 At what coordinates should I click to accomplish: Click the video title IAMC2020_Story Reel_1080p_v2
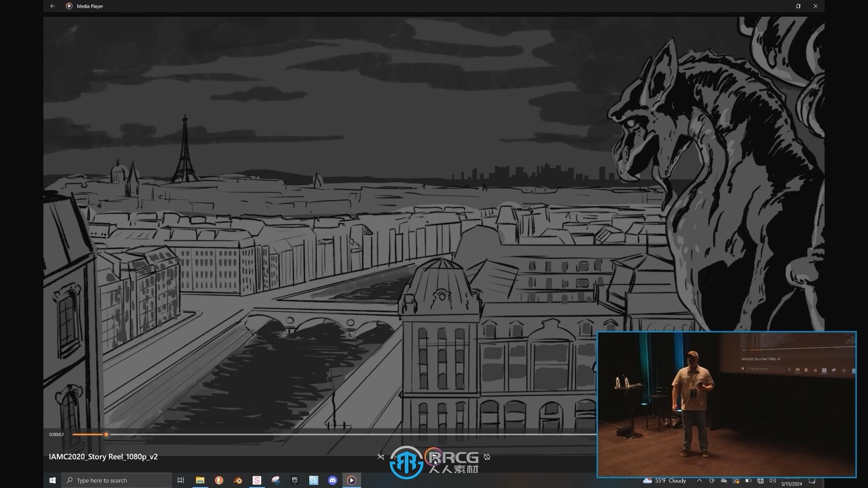103,457
